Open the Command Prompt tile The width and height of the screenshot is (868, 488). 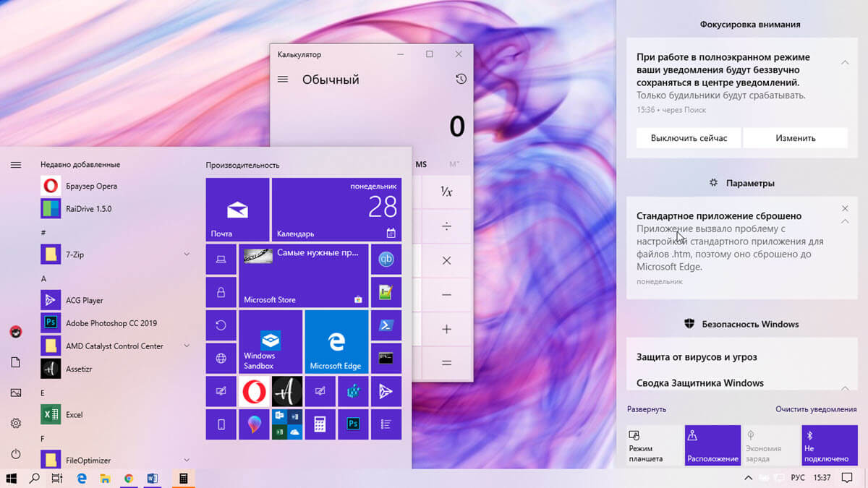pos(386,358)
